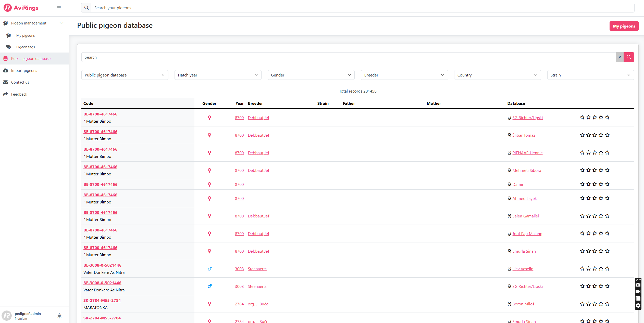
Task: Expand the Strain filter dropdown
Action: pos(590,75)
